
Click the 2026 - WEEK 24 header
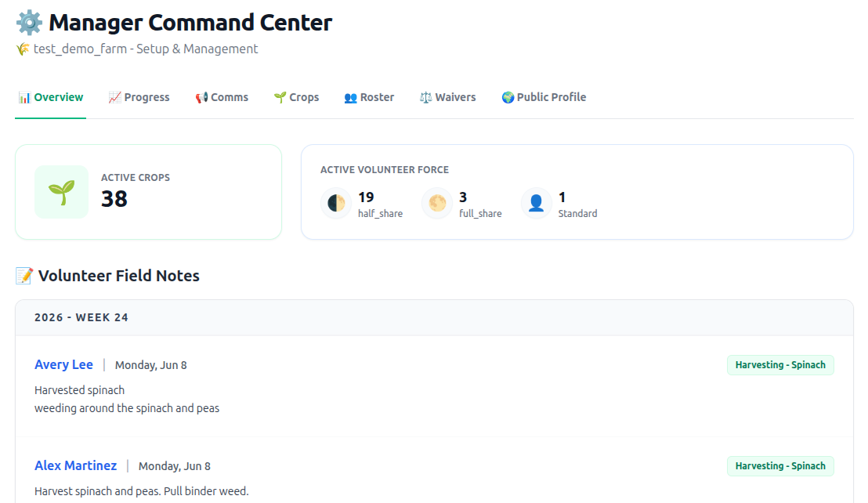coord(81,317)
